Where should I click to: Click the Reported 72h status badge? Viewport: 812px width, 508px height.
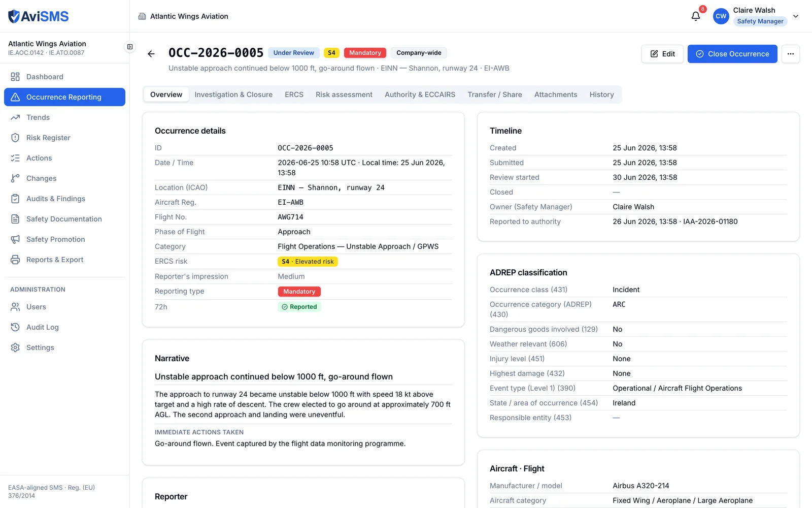(x=299, y=307)
